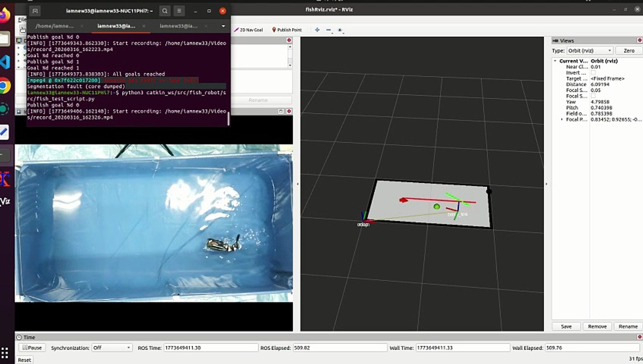Viewport: 643px width, 364px height.
Task: Click the Remove view button
Action: coord(597,327)
